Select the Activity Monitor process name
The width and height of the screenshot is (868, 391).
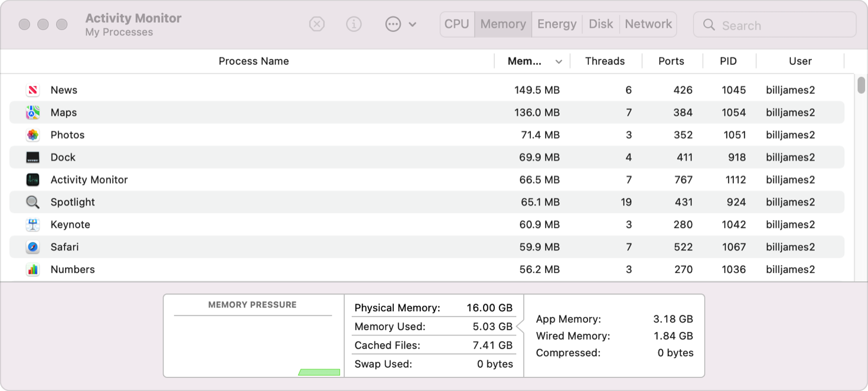[x=89, y=180]
